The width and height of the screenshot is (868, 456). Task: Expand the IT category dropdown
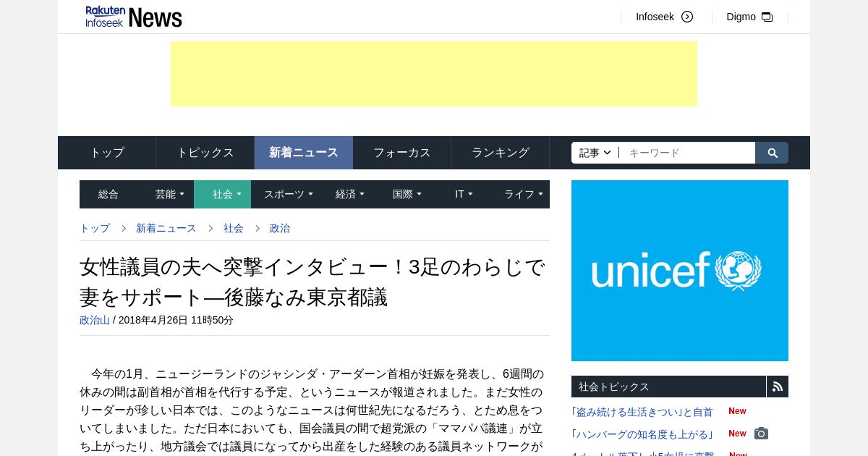tap(464, 194)
